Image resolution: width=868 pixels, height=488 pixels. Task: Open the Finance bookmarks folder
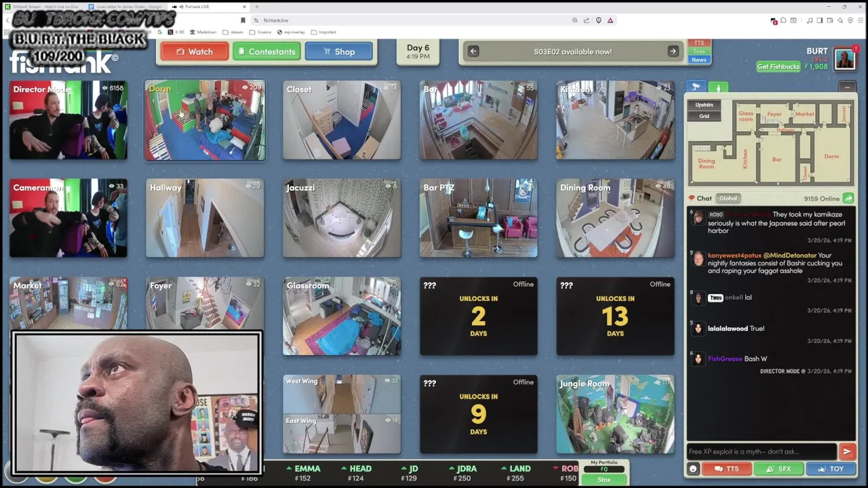pyautogui.click(x=260, y=32)
